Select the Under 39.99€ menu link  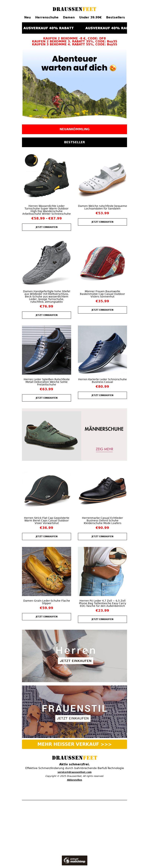90,17
